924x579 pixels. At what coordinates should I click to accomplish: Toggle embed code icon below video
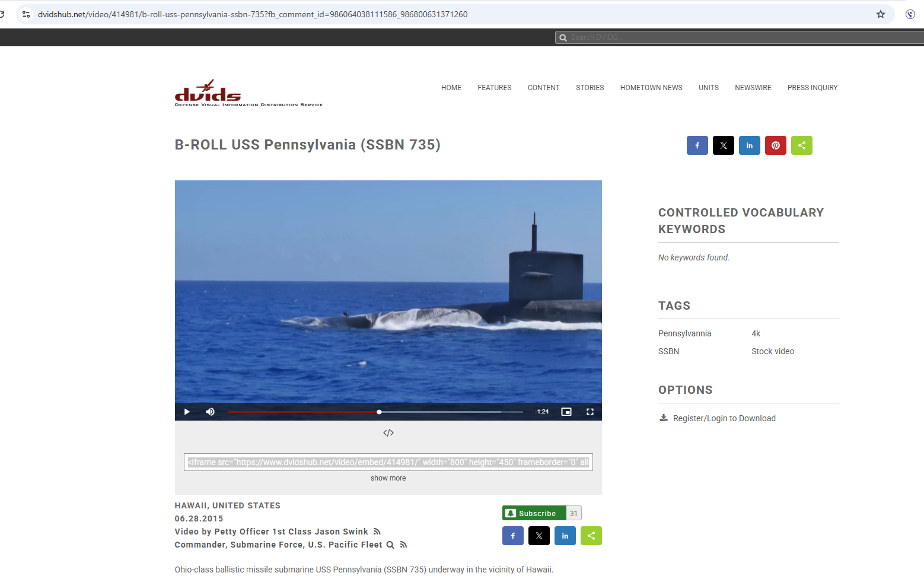(388, 433)
